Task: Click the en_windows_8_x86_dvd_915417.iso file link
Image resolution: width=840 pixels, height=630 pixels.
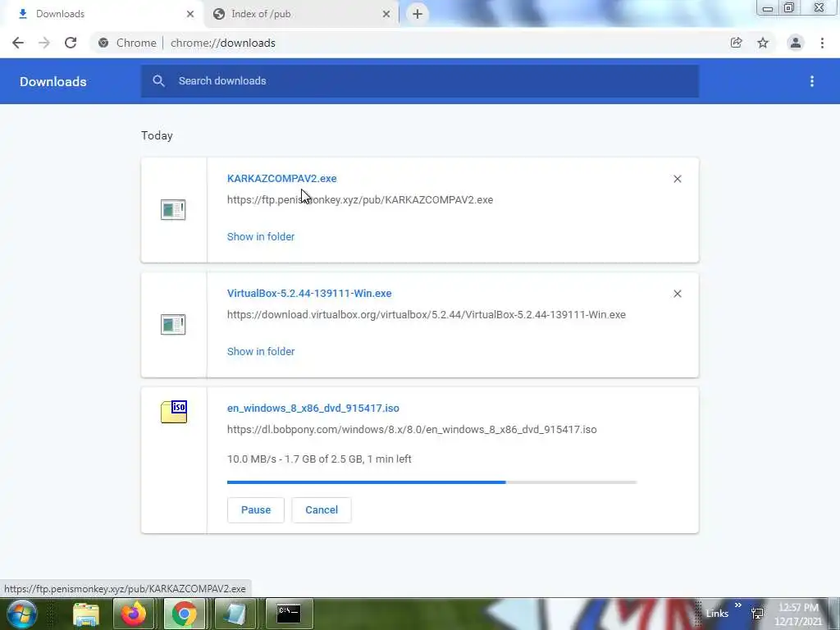Action: click(x=313, y=408)
